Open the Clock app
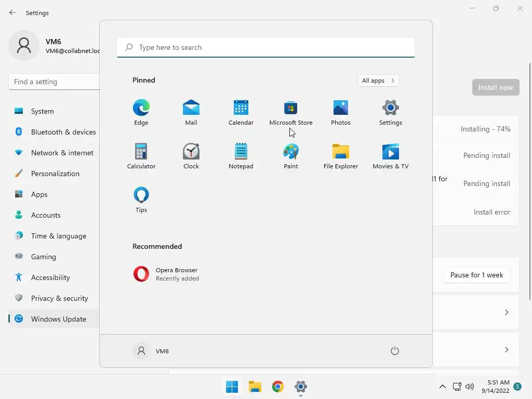This screenshot has height=399, width=532. click(191, 156)
